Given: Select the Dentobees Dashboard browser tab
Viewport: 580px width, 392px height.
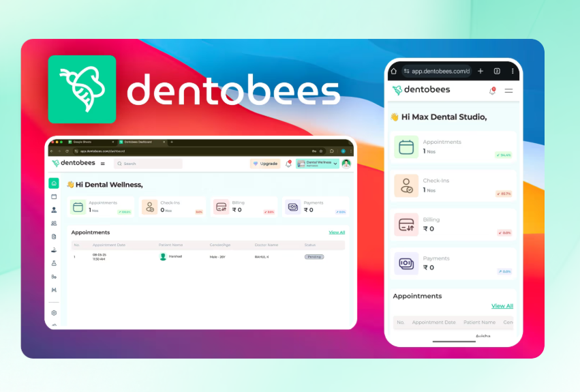Looking at the screenshot, I should [142, 142].
